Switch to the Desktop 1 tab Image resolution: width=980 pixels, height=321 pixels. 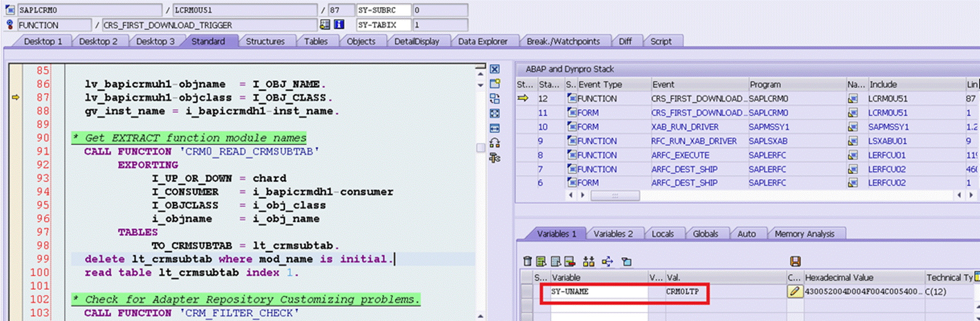[43, 41]
